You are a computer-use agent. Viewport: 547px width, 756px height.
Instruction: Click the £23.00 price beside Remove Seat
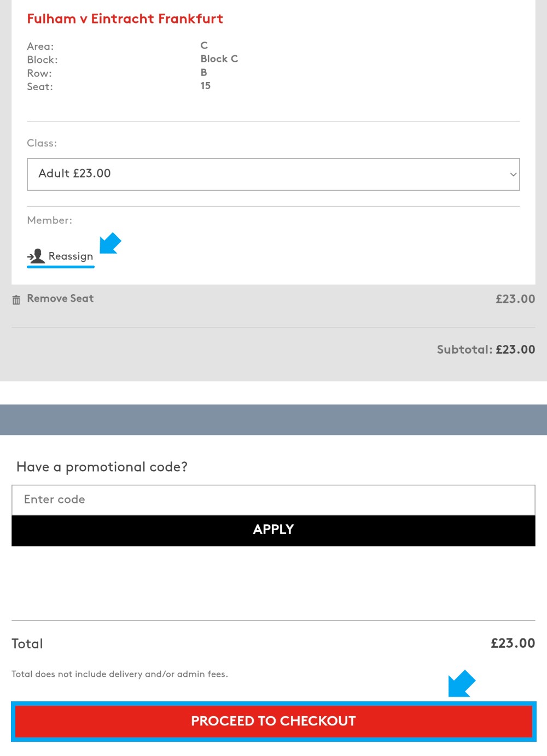pyautogui.click(x=515, y=299)
